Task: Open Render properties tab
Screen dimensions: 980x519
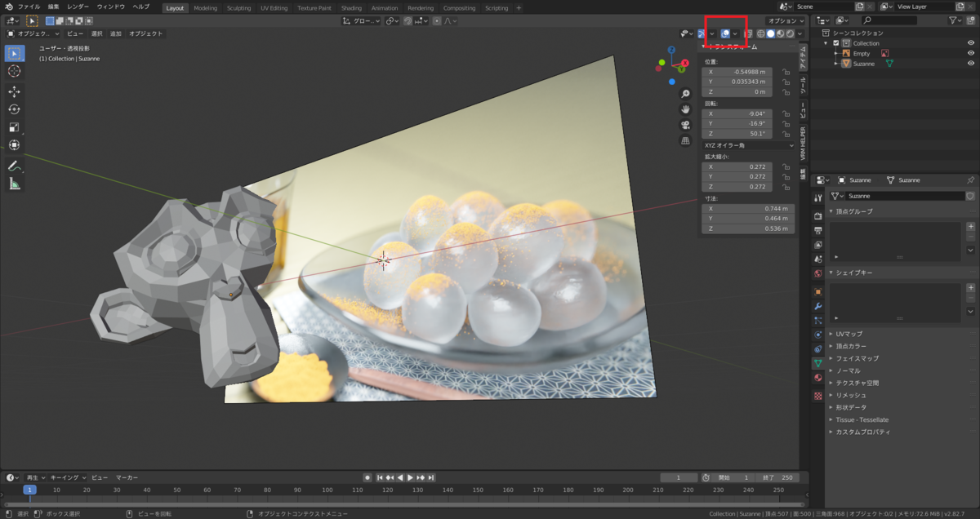Action: tap(818, 215)
